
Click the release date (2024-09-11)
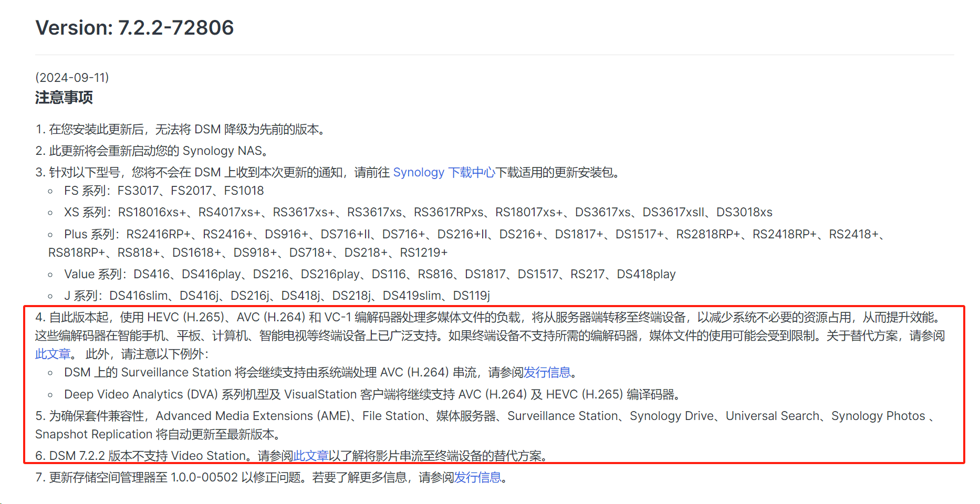[x=72, y=77]
